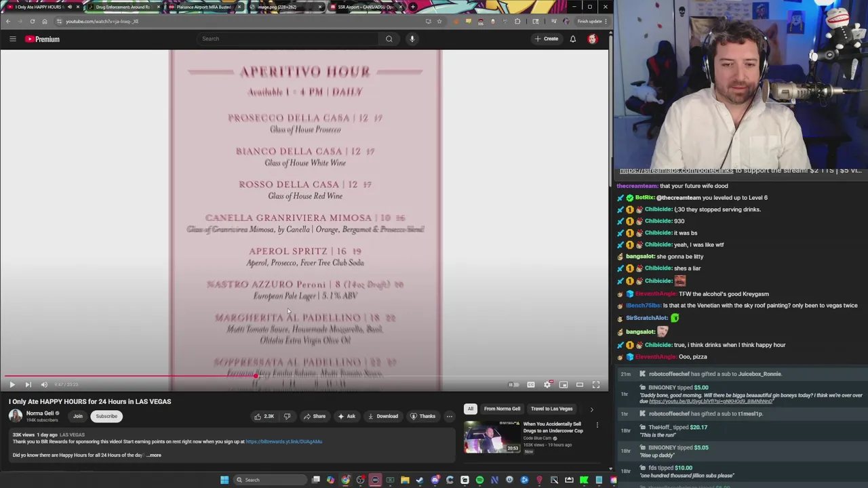Open video player settings gear

click(547, 384)
